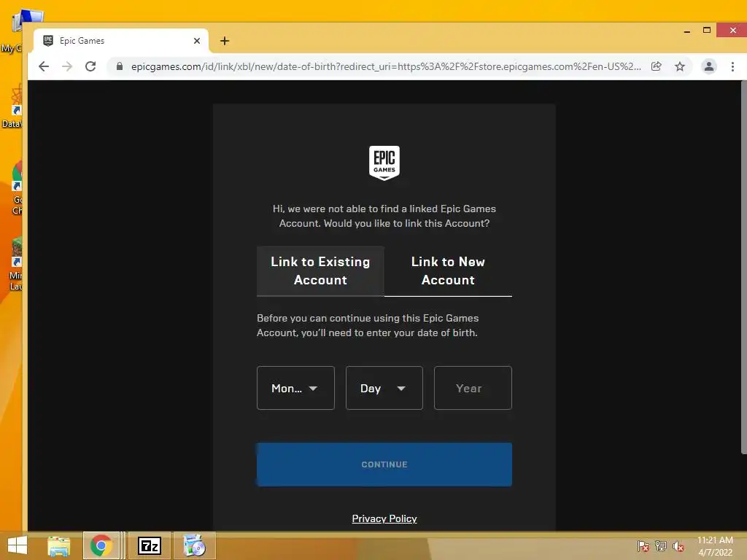Bookmark this page with the star icon

[x=680, y=66]
